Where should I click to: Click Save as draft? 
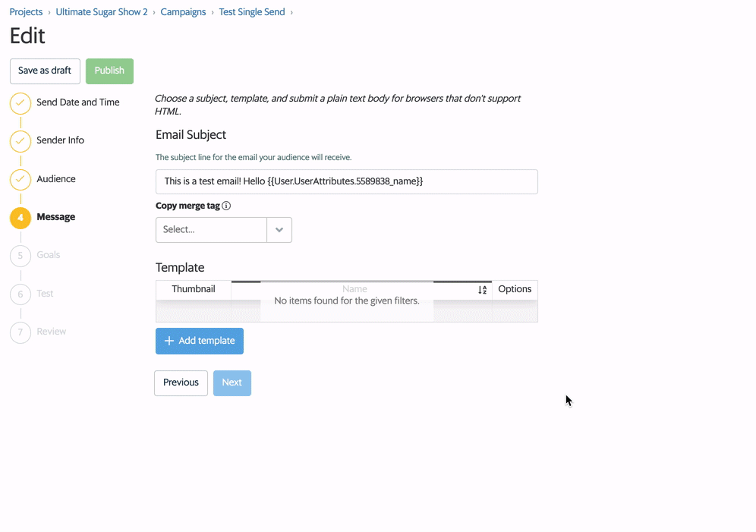click(45, 71)
